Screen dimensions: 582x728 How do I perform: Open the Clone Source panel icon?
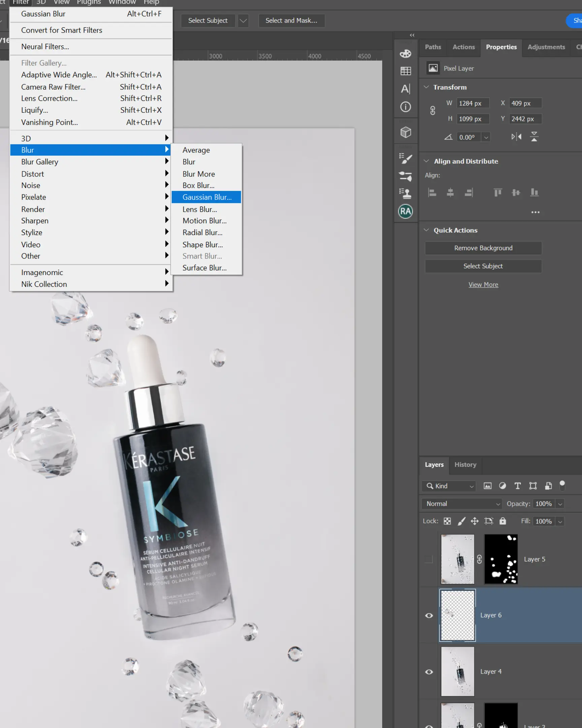(406, 192)
